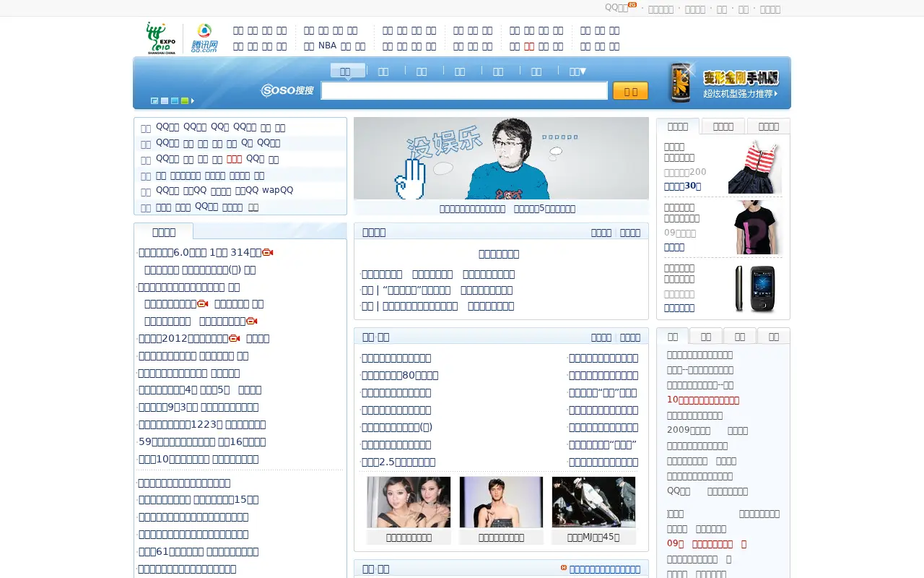Image resolution: width=924 pixels, height=578 pixels.
Task: Click the orange search submit button
Action: pyautogui.click(x=630, y=91)
